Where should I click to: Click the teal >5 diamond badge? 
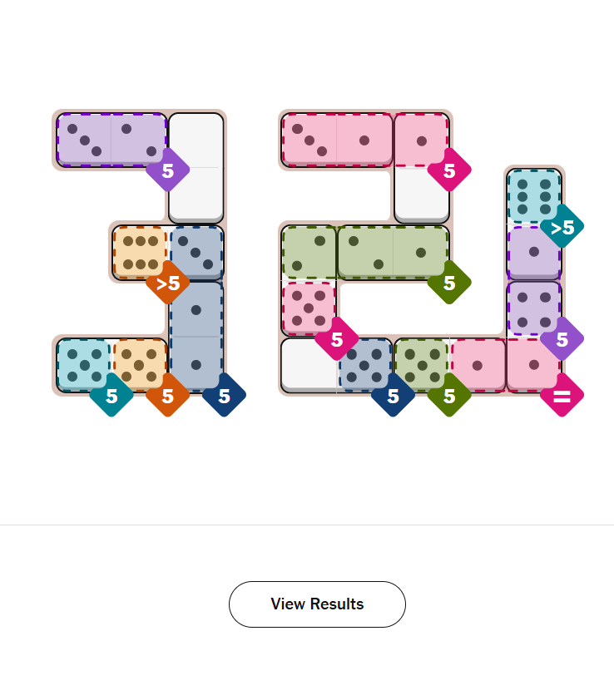[562, 226]
